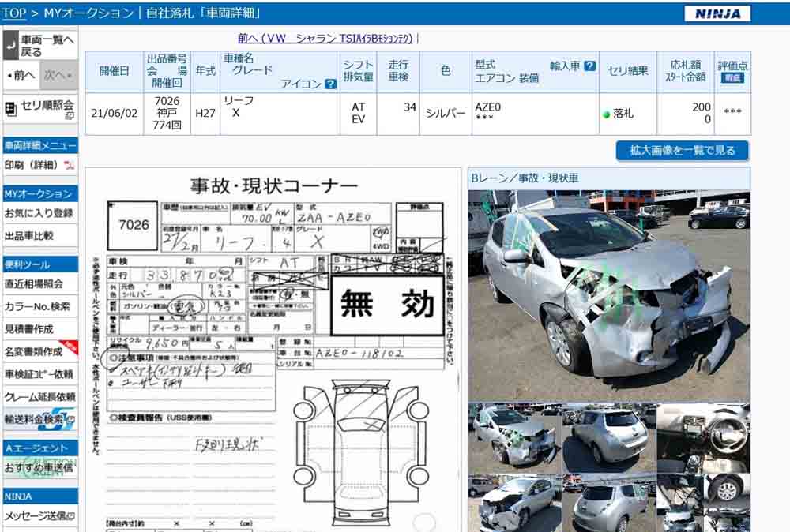Click 拡大画像を一覧で見る button
This screenshot has width=790, height=532.
[x=683, y=151]
